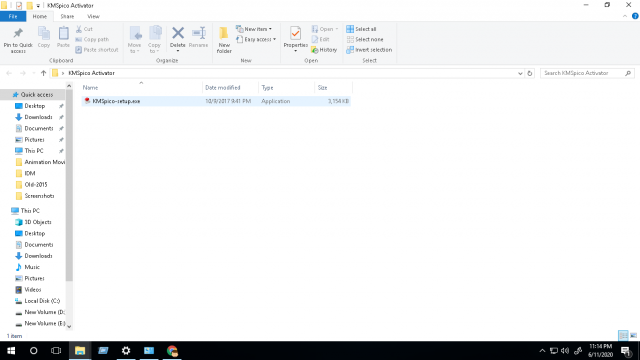Viewport: 640px width, 360px height.
Task: Open the New item dropdown
Action: [254, 29]
